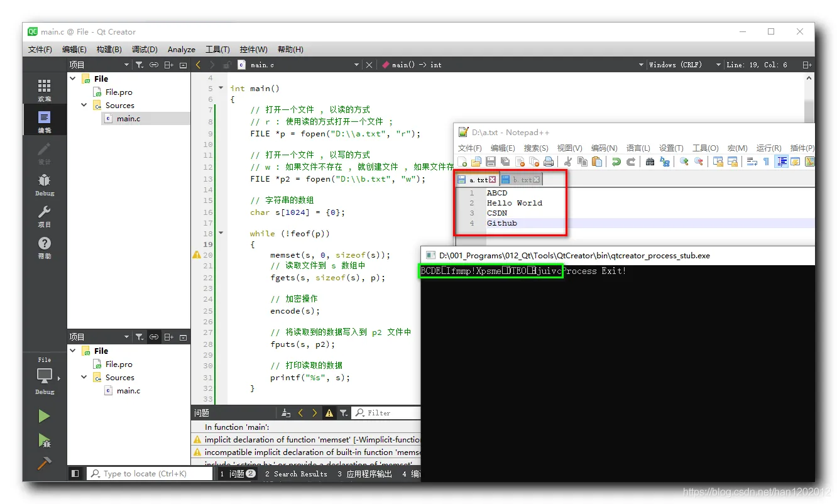837x504 pixels.
Task: Close the main.c document in editor
Action: 369,65
